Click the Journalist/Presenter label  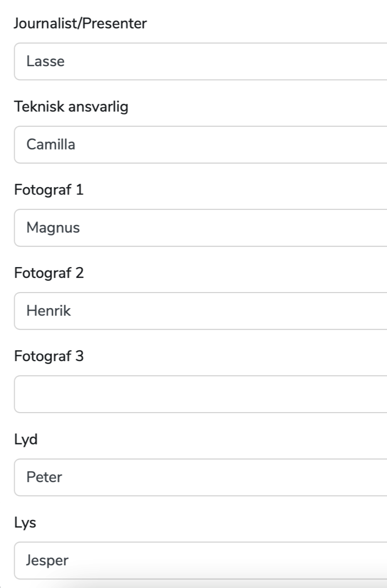pyautogui.click(x=80, y=24)
